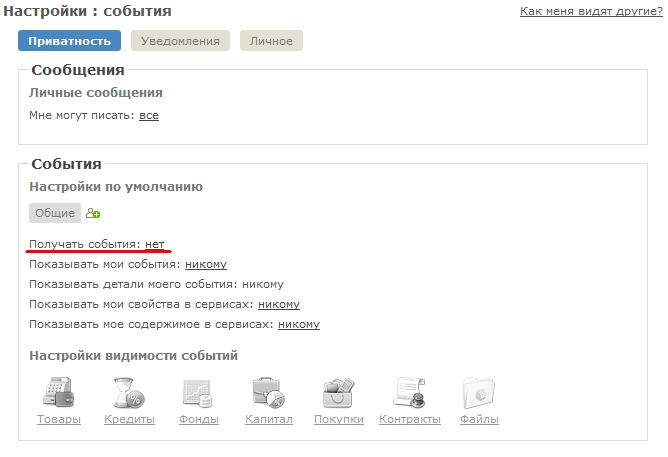Change 'мое содержимое в сервисах' value никому

299,325
